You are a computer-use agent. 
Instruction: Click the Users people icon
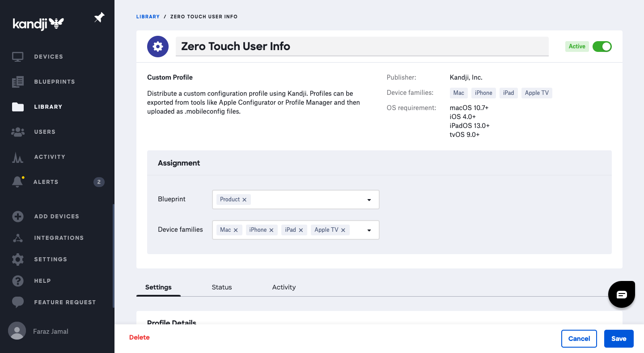pos(18,132)
